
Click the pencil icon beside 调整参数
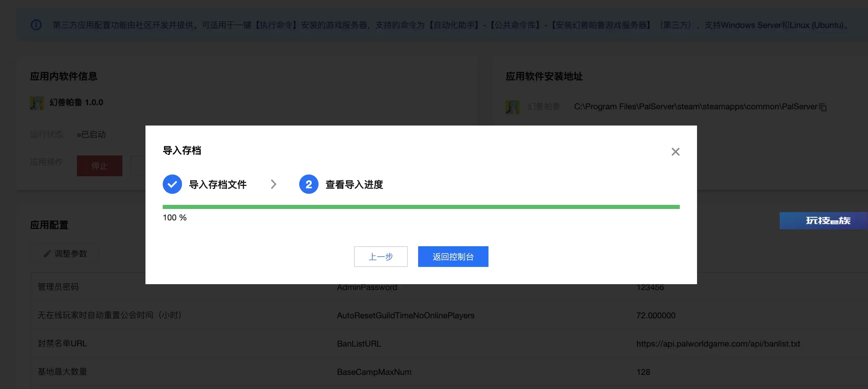[47, 254]
